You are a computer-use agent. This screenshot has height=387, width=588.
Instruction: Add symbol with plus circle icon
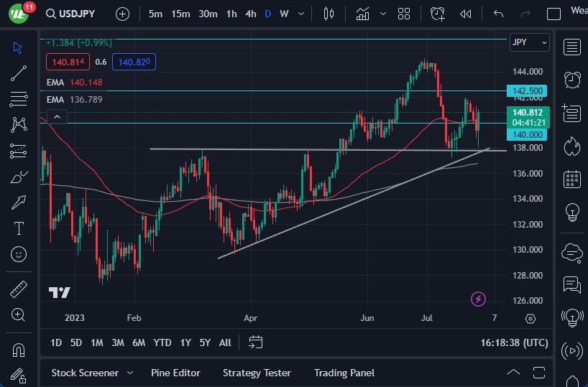123,14
